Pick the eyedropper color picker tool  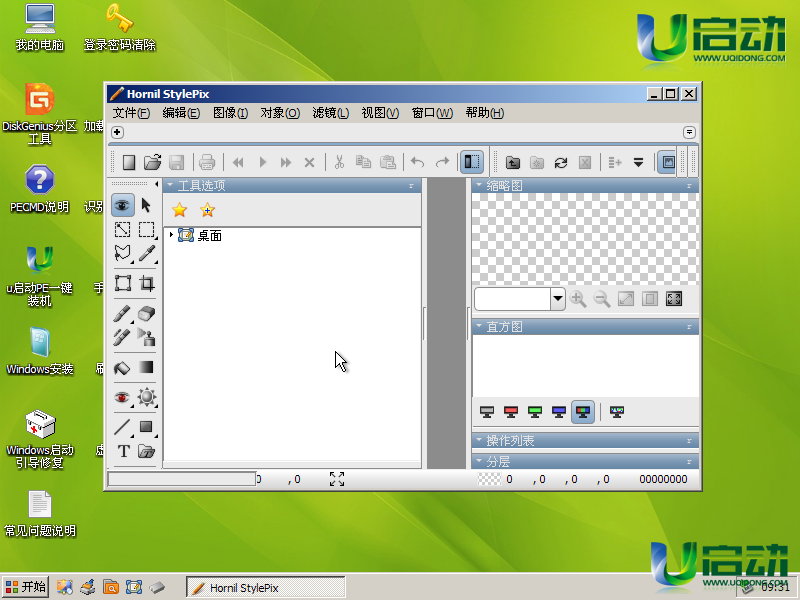pyautogui.click(x=146, y=254)
